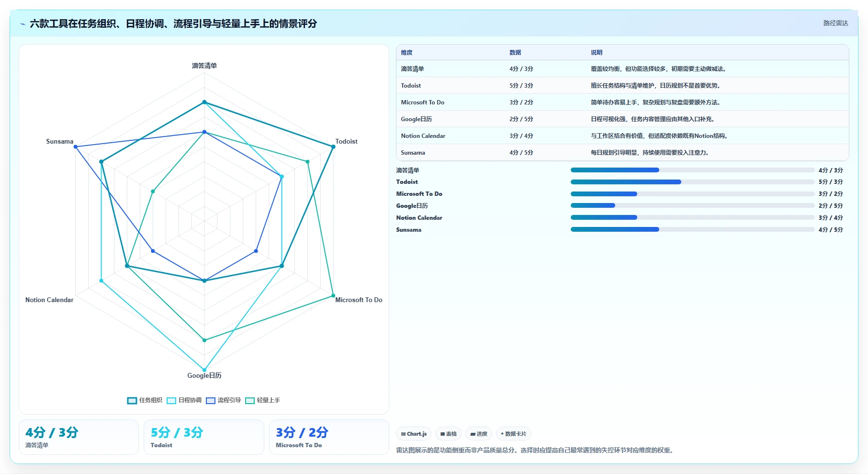Click the 数据卡片 chip
Image resolution: width=868 pixels, height=474 pixels.
(x=513, y=434)
